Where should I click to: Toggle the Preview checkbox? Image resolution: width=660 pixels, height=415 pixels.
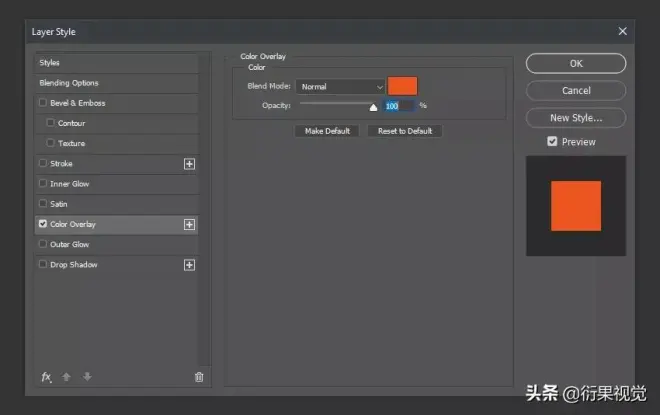552,141
